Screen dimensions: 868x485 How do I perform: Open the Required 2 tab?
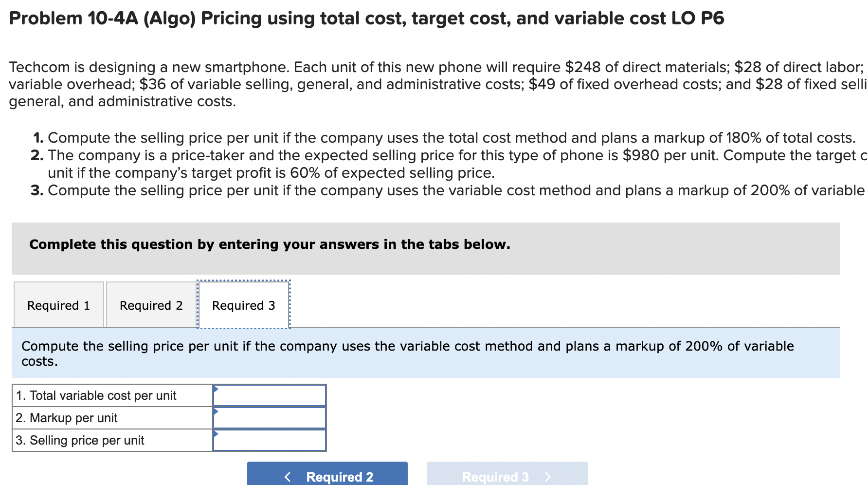151,305
